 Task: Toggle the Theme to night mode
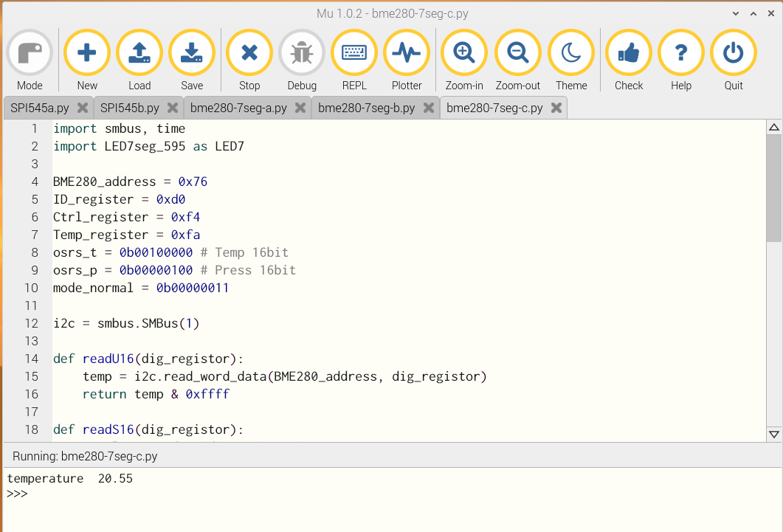tap(571, 53)
